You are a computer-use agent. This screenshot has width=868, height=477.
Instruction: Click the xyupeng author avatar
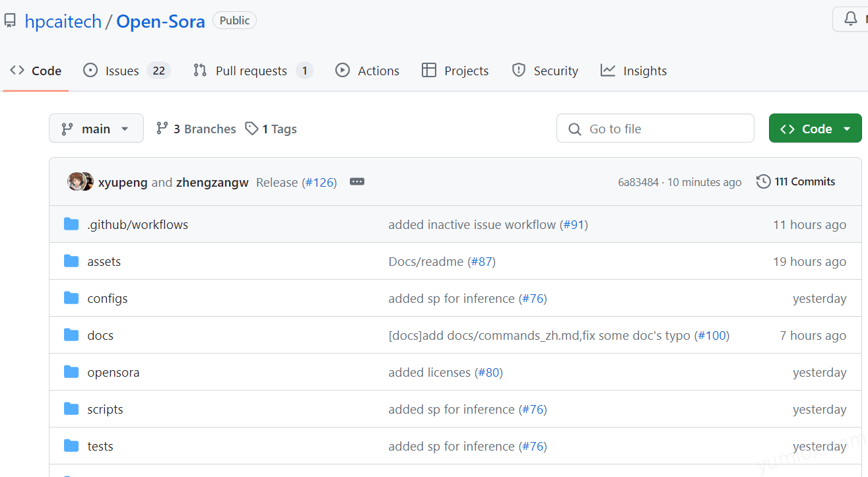coord(76,181)
